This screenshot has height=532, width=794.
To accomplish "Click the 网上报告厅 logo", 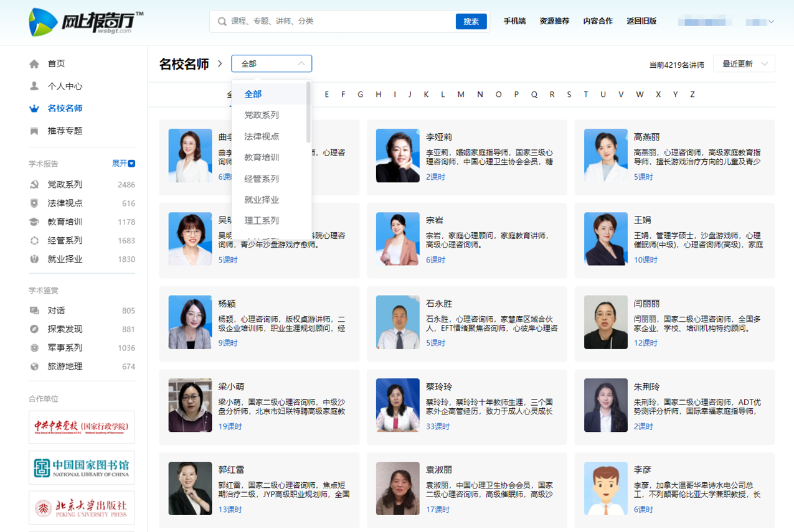I will 86,22.
